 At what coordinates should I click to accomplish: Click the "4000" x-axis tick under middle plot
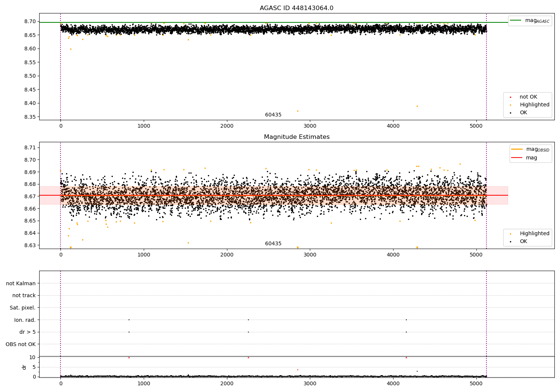[x=393, y=255]
